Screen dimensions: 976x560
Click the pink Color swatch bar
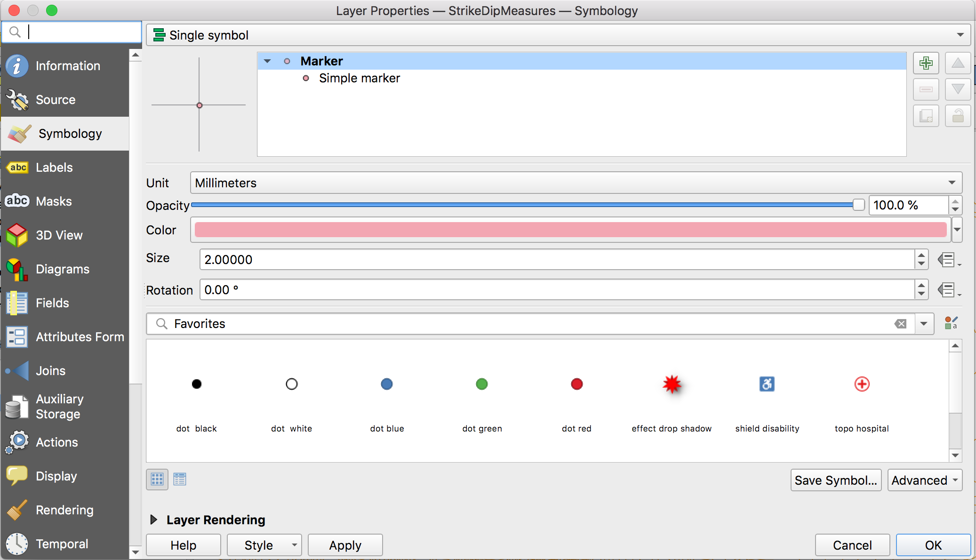pyautogui.click(x=570, y=230)
